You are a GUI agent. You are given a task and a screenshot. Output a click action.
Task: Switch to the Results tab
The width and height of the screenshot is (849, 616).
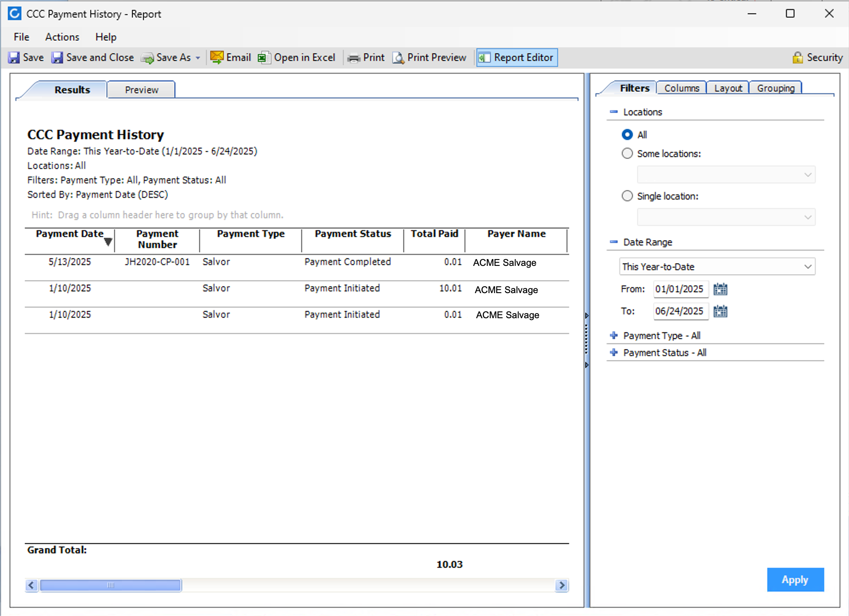(x=72, y=90)
